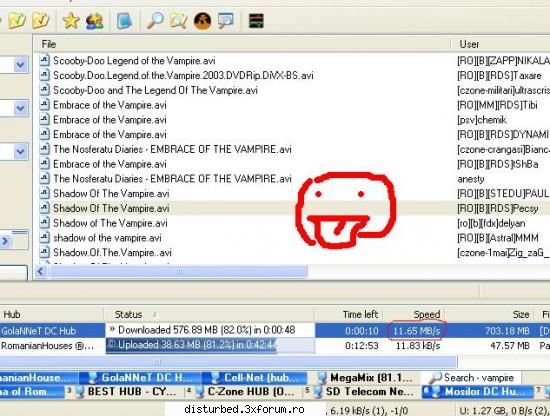Click BEST HUB - CY... tab icon
This screenshot has height=416, width=550.
pyautogui.click(x=80, y=391)
